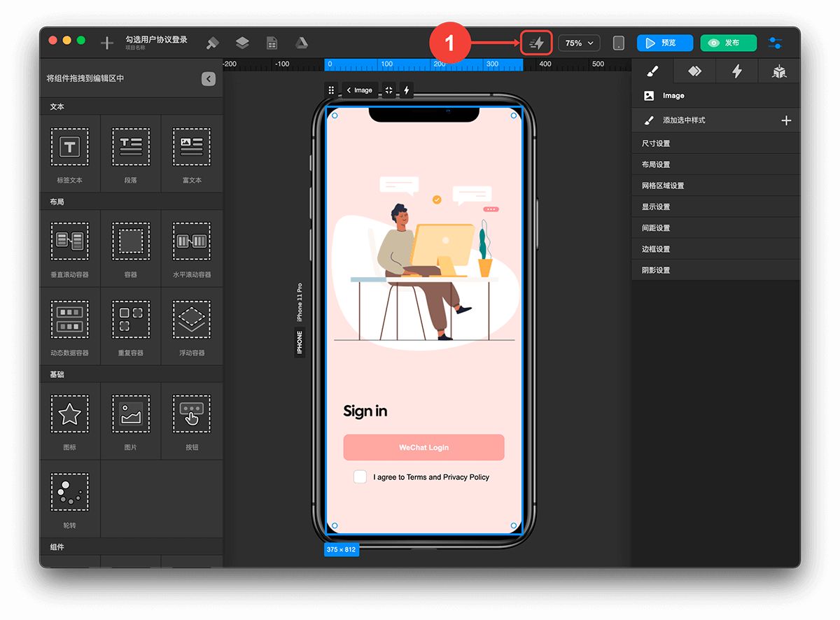Expand the 网格区域设置 grid area section
This screenshot has height=620, width=840.
click(x=715, y=185)
